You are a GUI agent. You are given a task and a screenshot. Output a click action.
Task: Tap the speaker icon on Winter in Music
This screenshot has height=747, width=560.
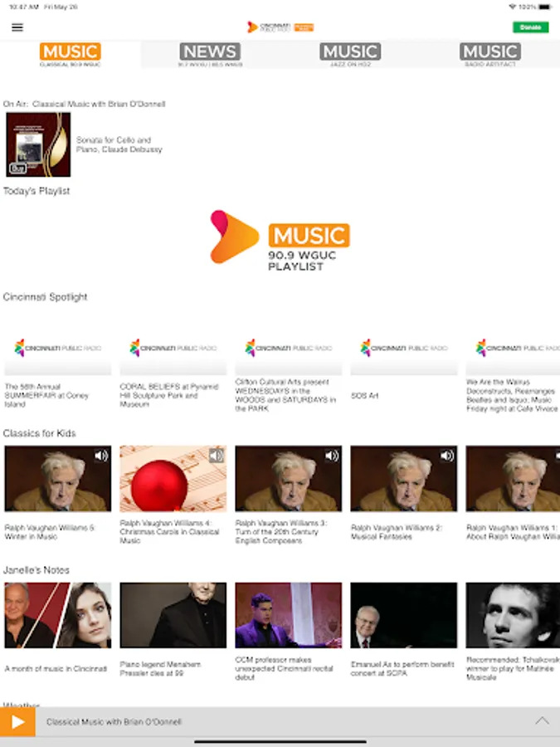click(101, 456)
